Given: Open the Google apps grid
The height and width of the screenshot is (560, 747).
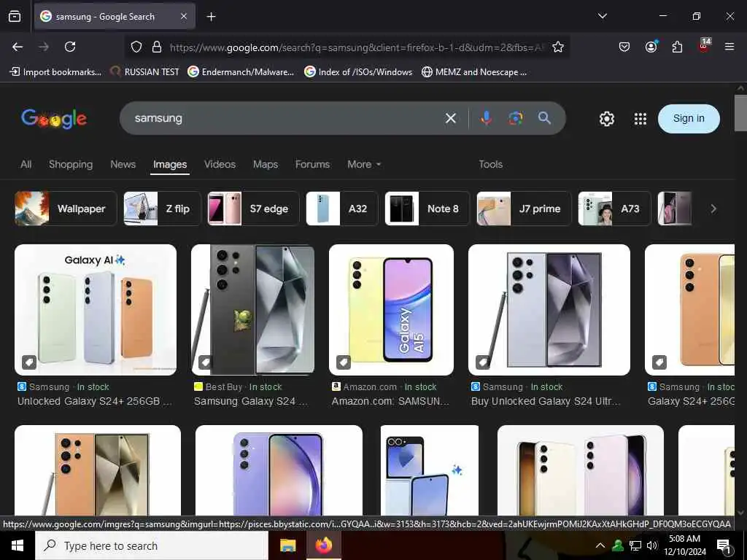Looking at the screenshot, I should click(x=640, y=119).
